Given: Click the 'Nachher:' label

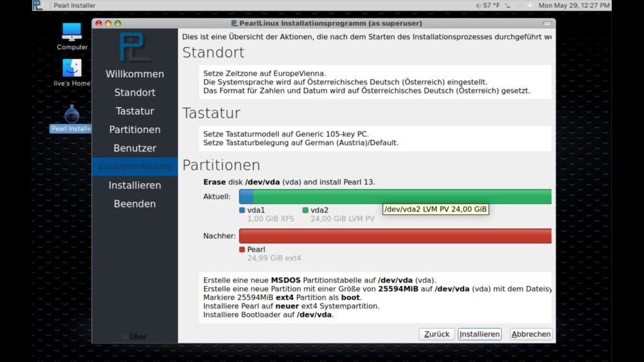Looking at the screenshot, I should 219,236.
